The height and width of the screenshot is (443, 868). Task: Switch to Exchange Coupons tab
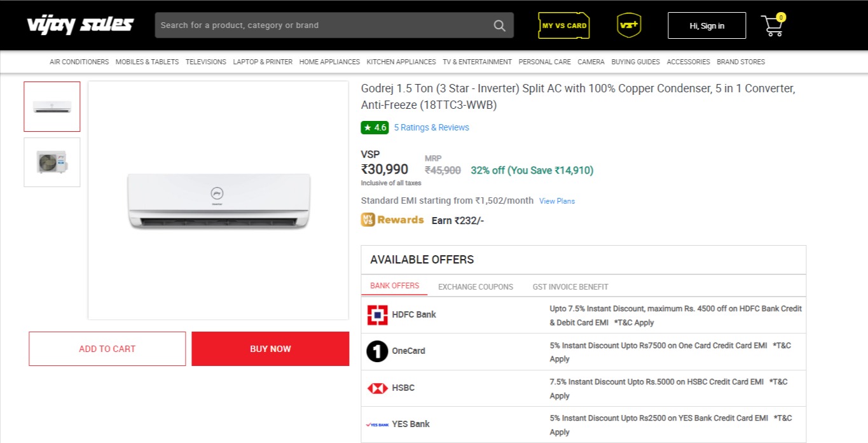pyautogui.click(x=476, y=287)
